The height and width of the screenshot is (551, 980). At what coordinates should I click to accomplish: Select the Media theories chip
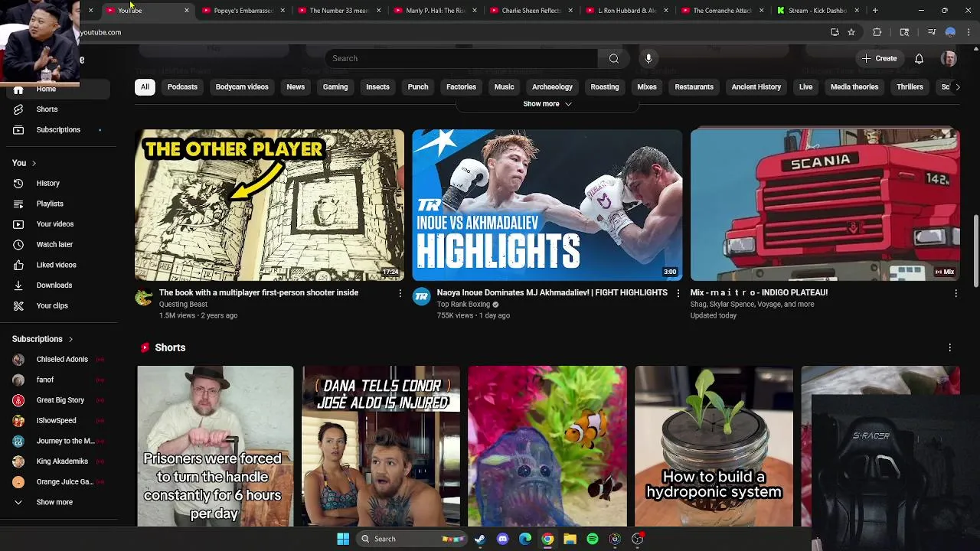[x=854, y=87]
